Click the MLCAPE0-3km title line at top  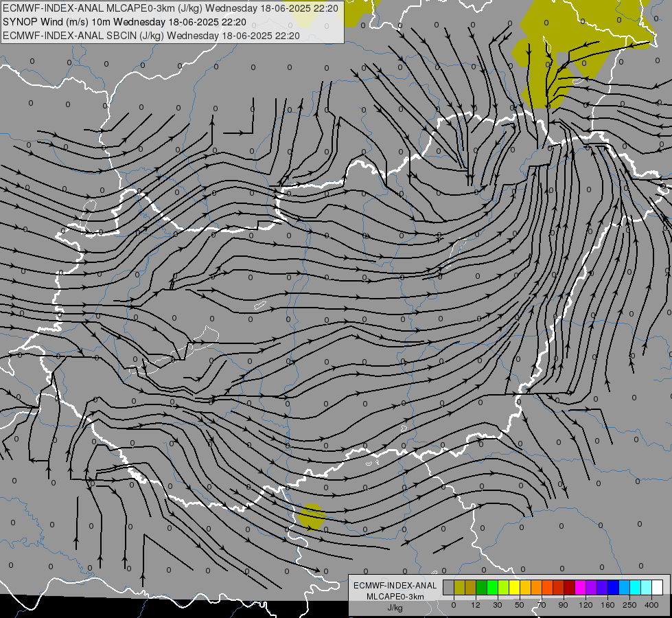point(170,8)
